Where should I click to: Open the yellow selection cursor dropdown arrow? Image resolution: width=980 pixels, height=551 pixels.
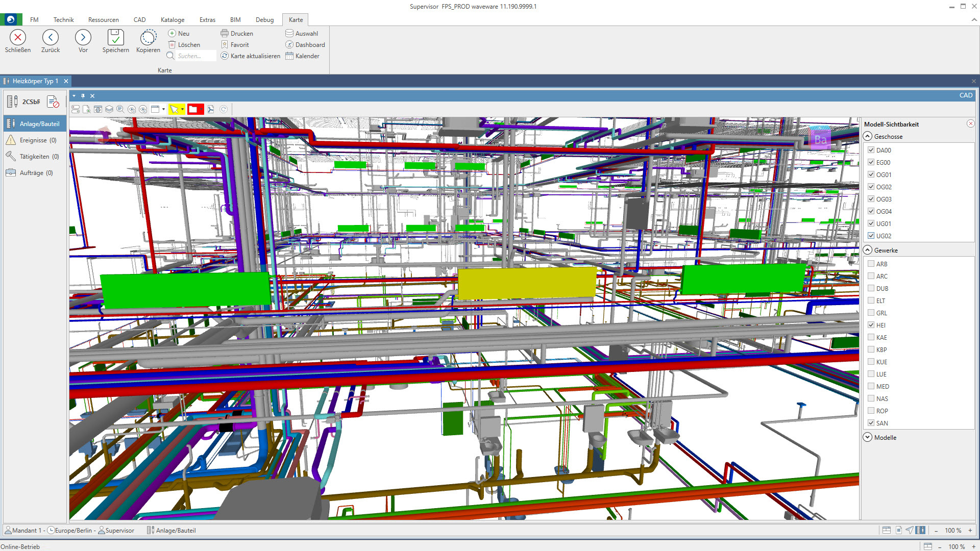[x=183, y=109]
